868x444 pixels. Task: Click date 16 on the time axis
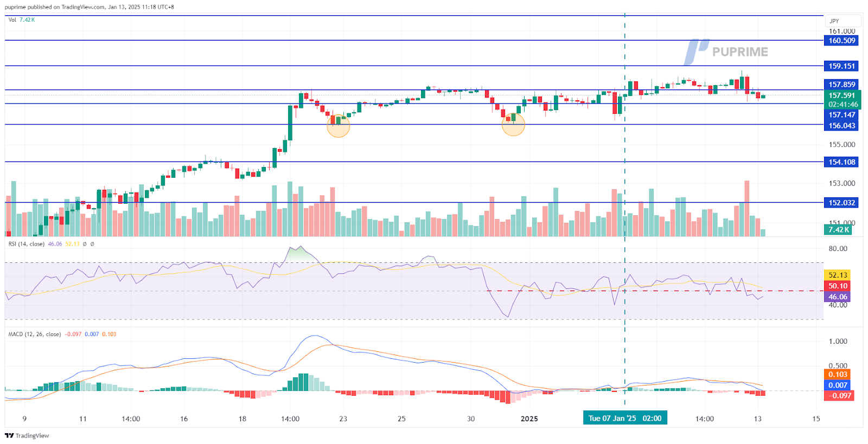pos(184,419)
